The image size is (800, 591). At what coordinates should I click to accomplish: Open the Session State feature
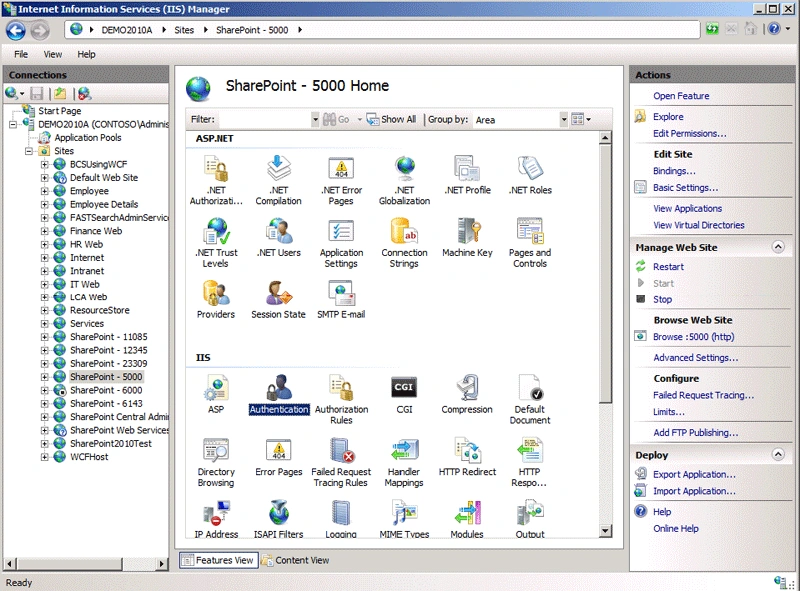click(279, 300)
